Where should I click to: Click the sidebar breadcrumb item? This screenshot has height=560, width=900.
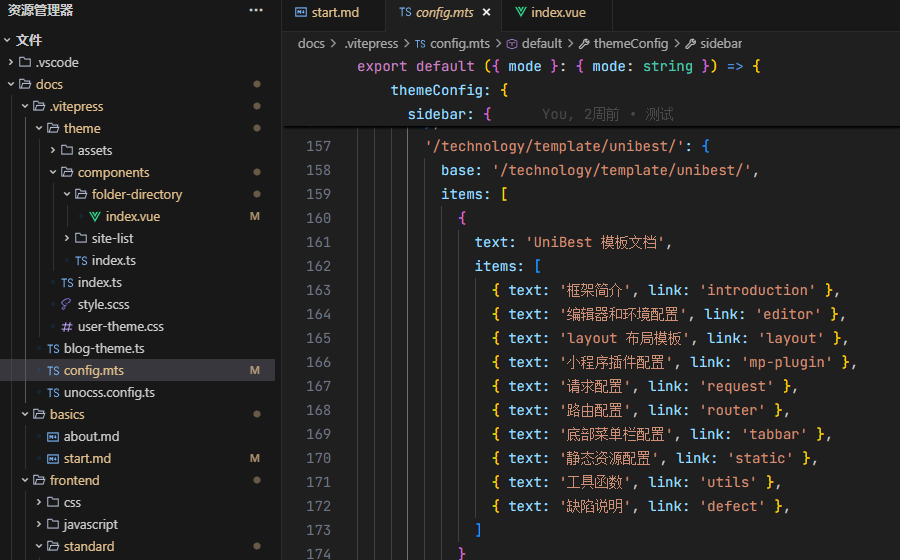click(x=720, y=44)
